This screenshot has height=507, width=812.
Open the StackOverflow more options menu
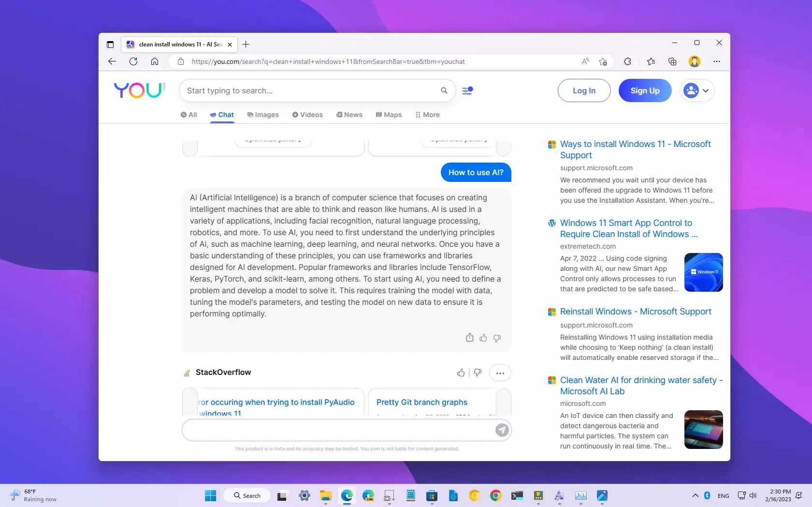tap(500, 373)
